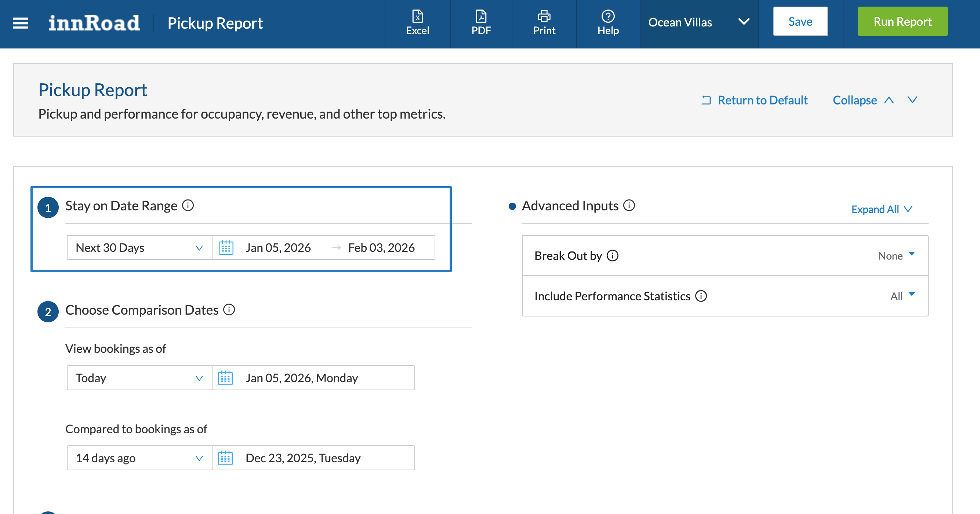The width and height of the screenshot is (980, 514).
Task: Expand All advanced inputs
Action: pyautogui.click(x=882, y=209)
